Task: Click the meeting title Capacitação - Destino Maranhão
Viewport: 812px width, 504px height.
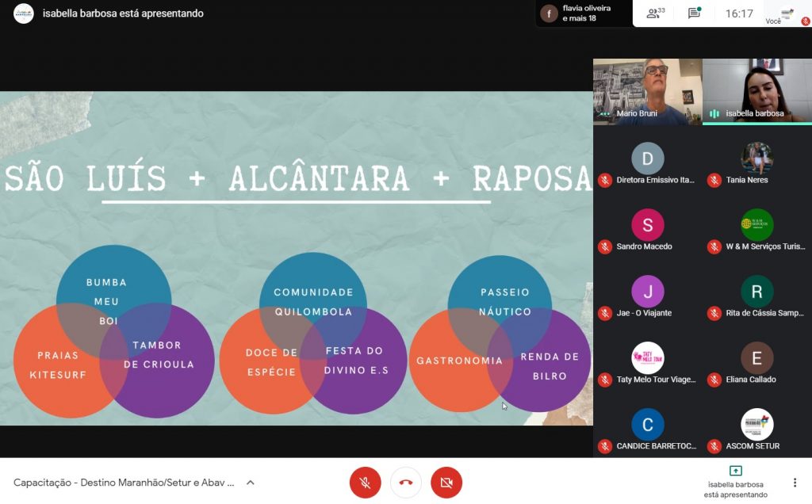Action: [124, 483]
